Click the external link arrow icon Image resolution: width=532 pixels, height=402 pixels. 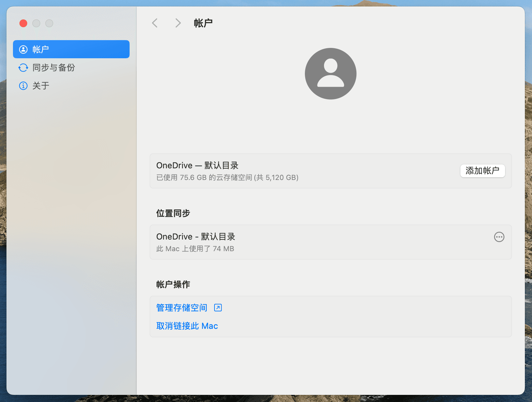tap(218, 307)
